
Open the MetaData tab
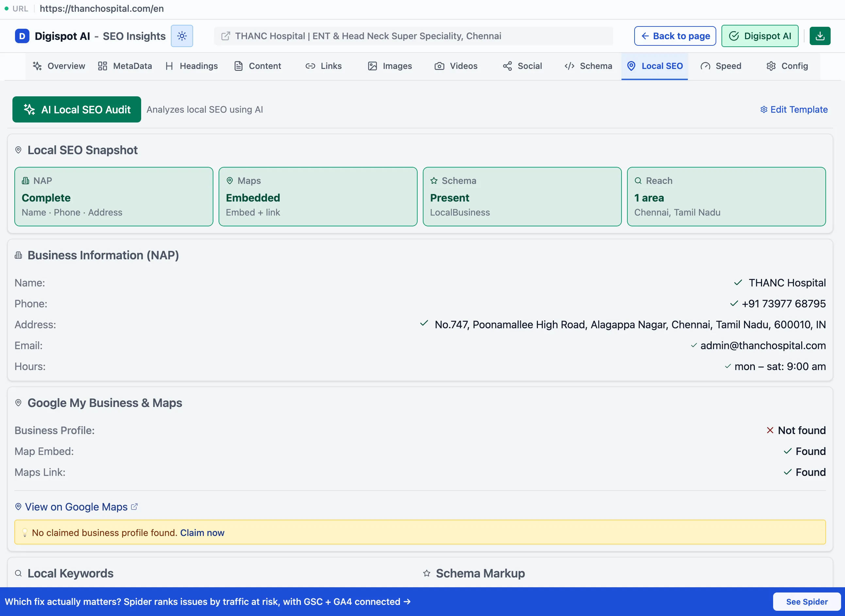(125, 66)
